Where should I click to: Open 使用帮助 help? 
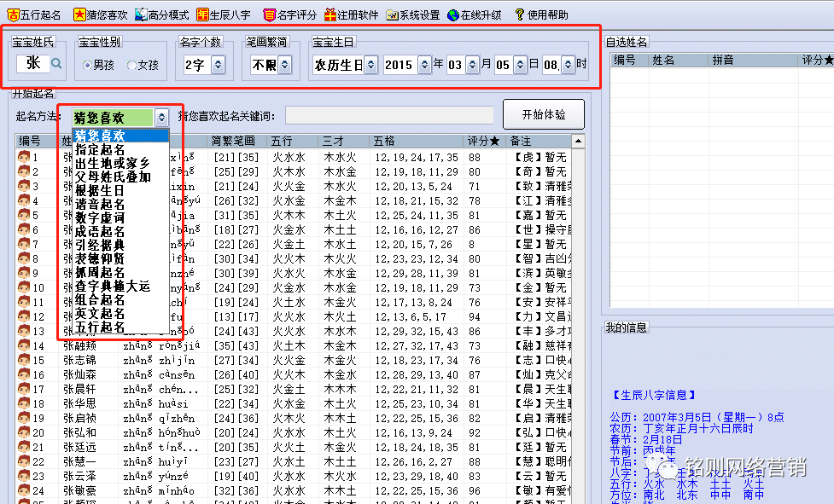point(520,14)
